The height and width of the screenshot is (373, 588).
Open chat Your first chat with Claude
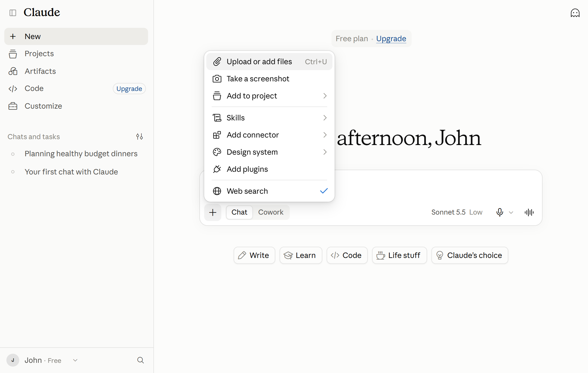pos(76,172)
